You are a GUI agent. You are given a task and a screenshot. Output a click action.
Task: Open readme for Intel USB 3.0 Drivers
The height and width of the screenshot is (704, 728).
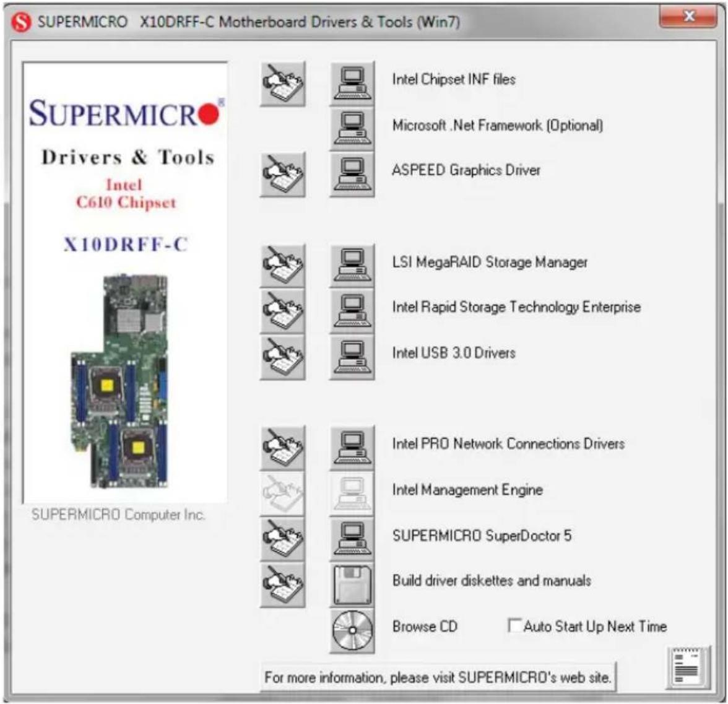(283, 357)
